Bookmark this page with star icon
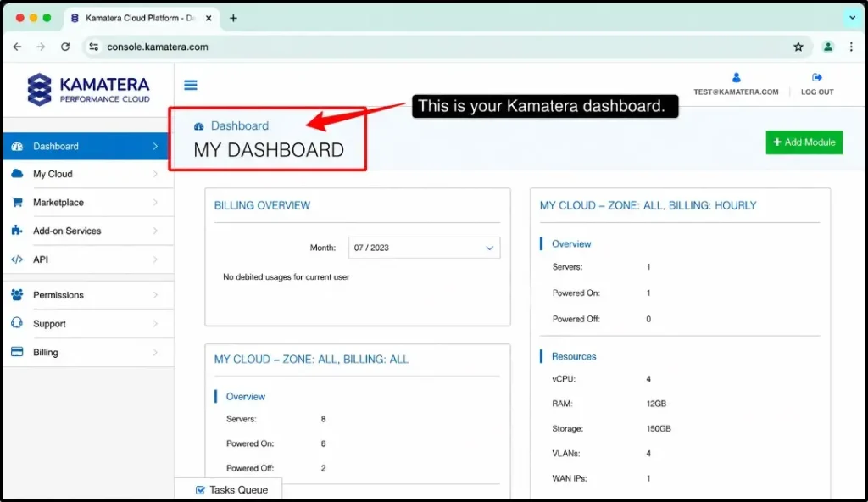 click(798, 47)
